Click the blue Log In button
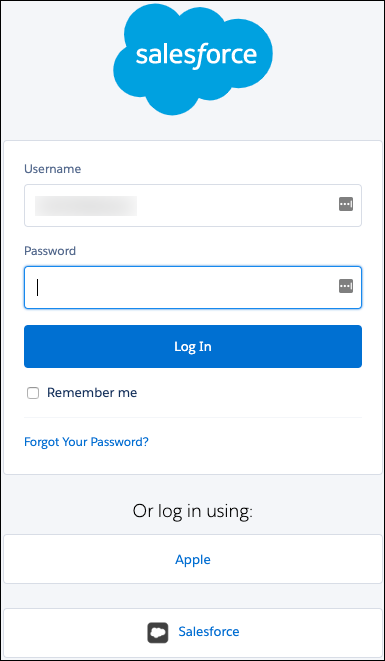Image resolution: width=385 pixels, height=661 pixels. [x=193, y=347]
